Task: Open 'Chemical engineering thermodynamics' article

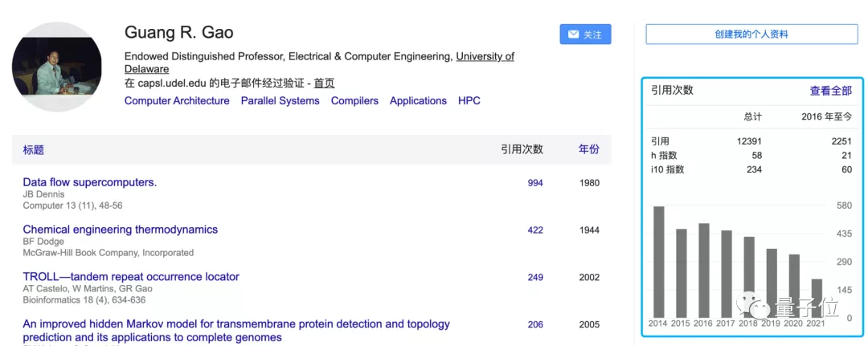Action: click(x=121, y=230)
